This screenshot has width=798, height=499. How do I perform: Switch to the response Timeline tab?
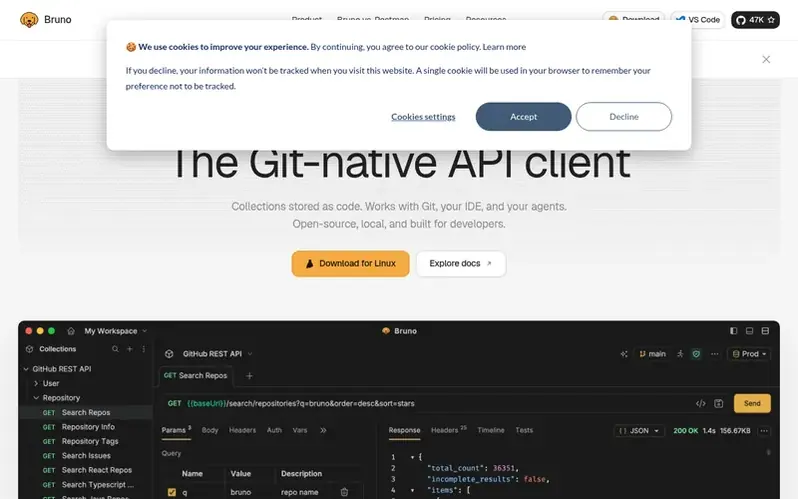pos(491,430)
